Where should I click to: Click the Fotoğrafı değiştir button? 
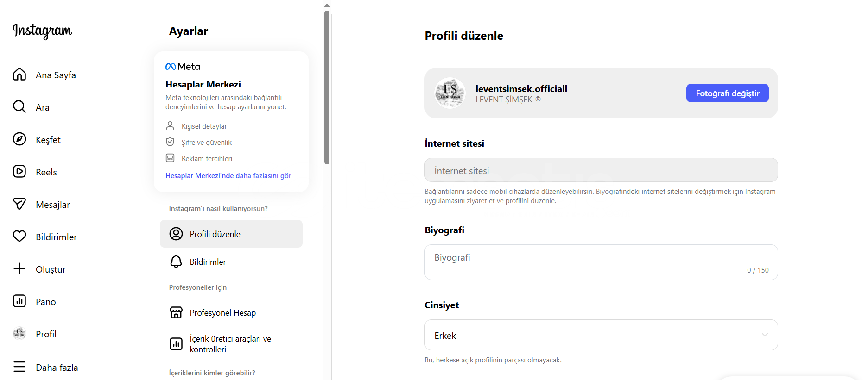727,93
